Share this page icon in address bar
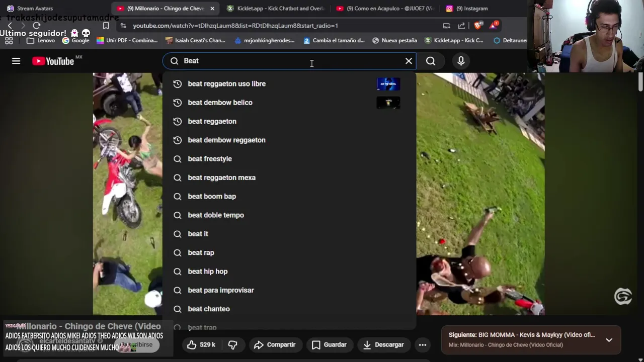This screenshot has height=362, width=644. [x=461, y=26]
